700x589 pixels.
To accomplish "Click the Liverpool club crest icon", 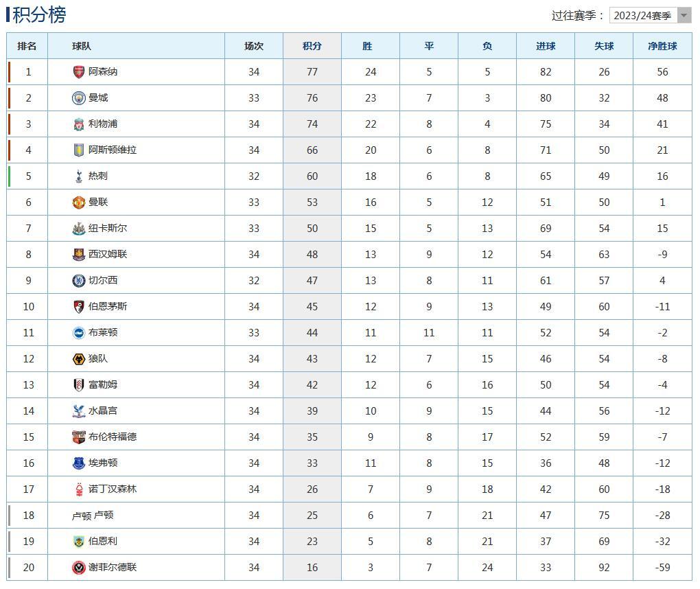I will coord(78,124).
